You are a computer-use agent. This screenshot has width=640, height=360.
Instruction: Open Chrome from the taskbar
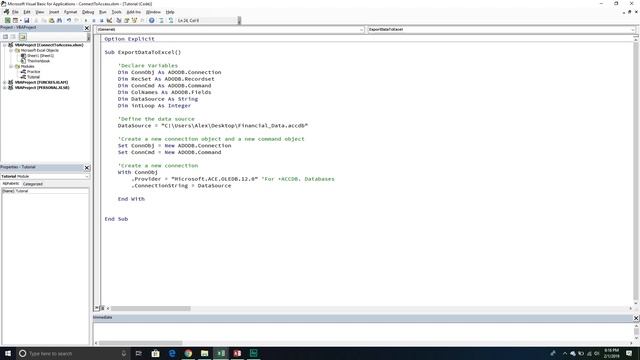click(188, 353)
